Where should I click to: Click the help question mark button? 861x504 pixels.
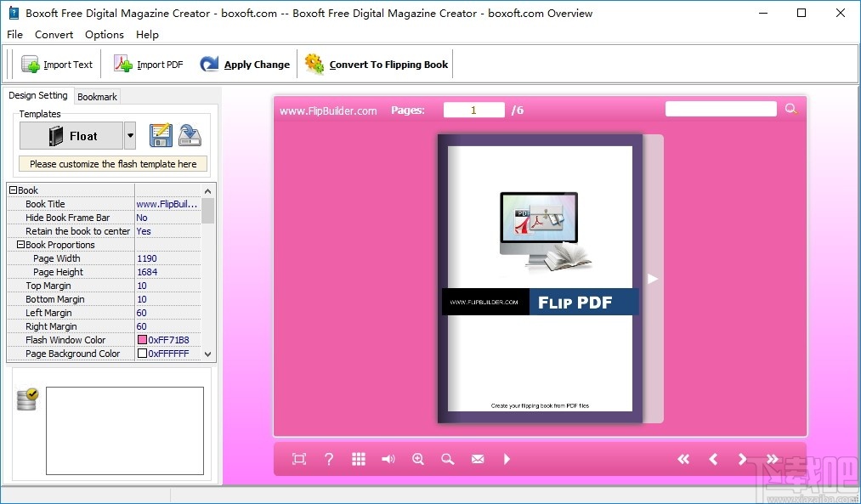tap(329, 459)
